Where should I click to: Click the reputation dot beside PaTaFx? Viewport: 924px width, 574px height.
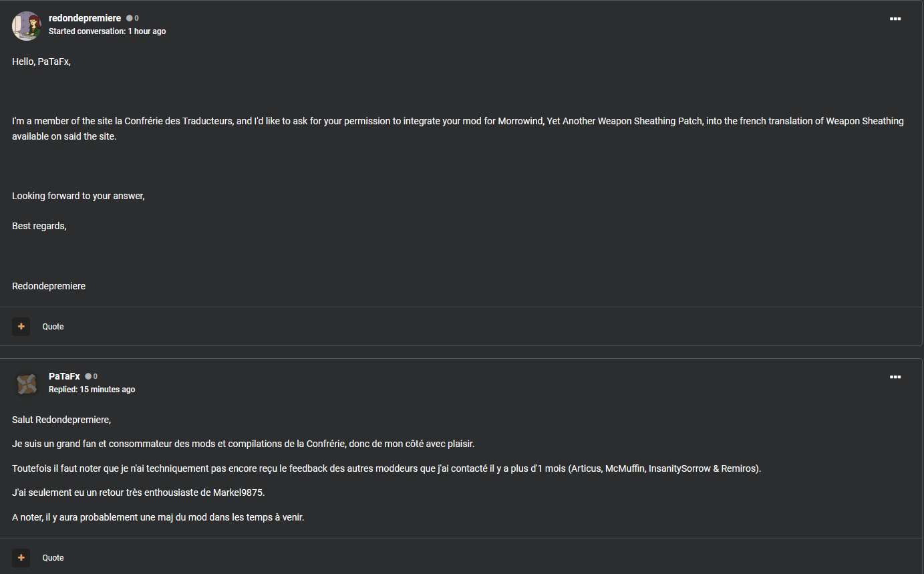point(88,376)
